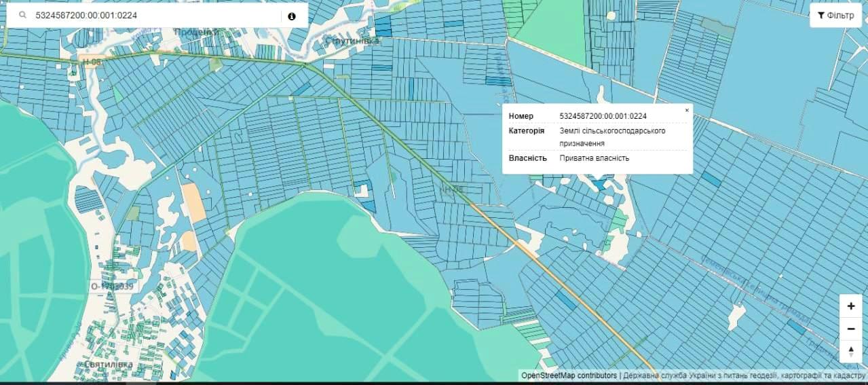This screenshot has height=385, width=868.
Task: Open the Державна служба України attribution link
Action: click(x=744, y=375)
